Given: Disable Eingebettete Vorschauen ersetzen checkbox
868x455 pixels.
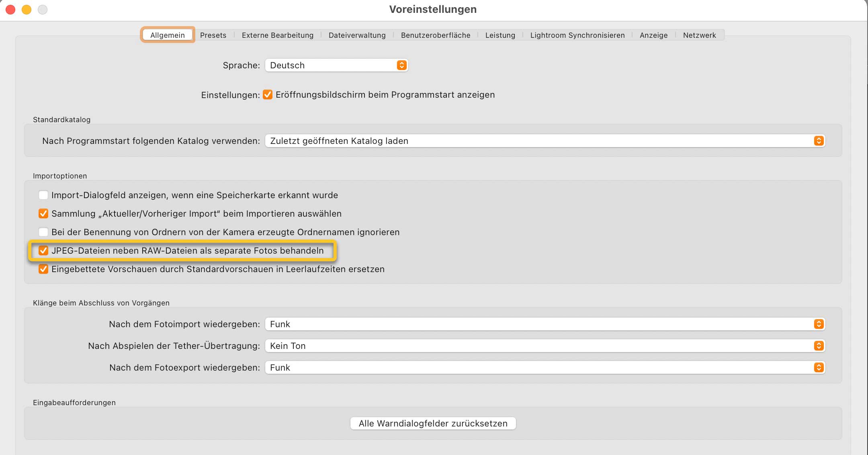Looking at the screenshot, I should tap(43, 269).
